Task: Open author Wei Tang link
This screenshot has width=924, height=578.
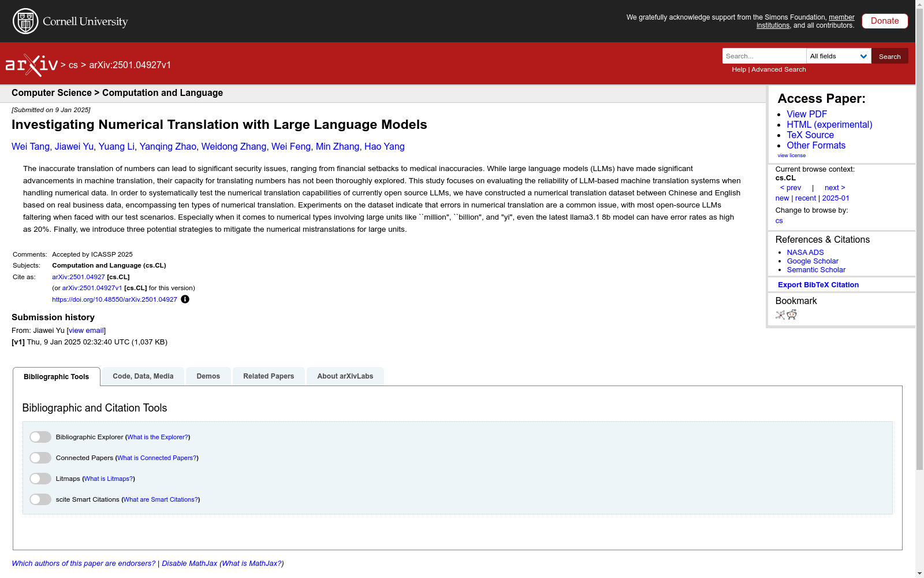Action: coord(31,147)
